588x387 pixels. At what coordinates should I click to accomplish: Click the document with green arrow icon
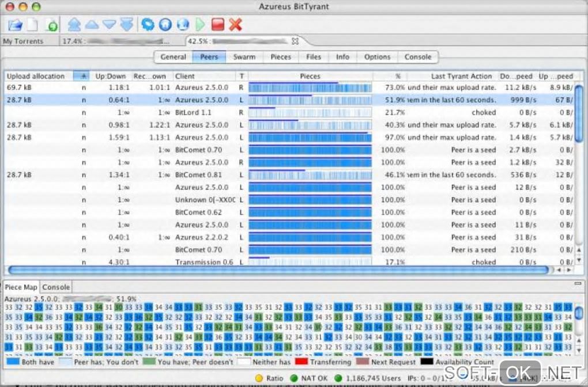(x=52, y=25)
